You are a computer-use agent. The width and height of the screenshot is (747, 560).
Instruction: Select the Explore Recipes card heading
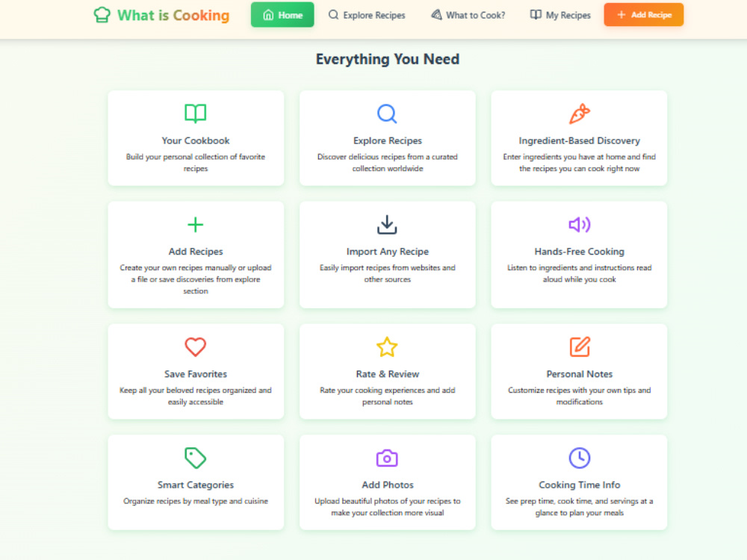point(387,140)
